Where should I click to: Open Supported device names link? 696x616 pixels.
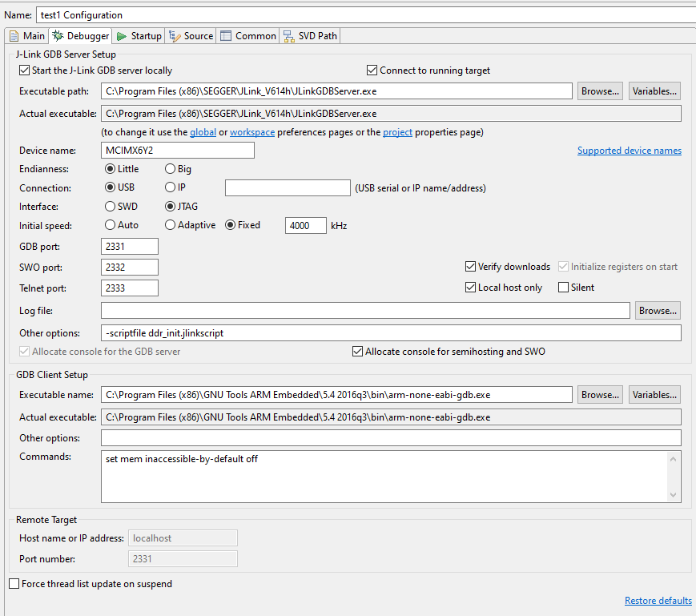point(630,151)
